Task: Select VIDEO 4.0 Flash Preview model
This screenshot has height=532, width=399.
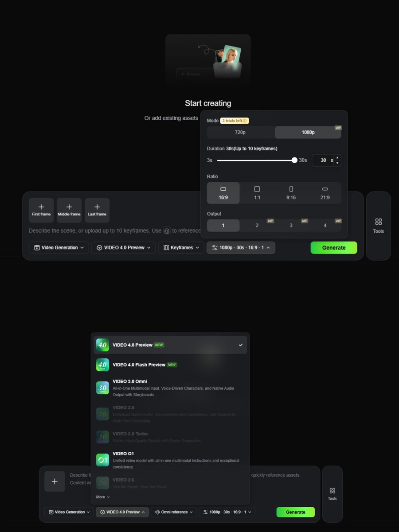Action: click(170, 365)
